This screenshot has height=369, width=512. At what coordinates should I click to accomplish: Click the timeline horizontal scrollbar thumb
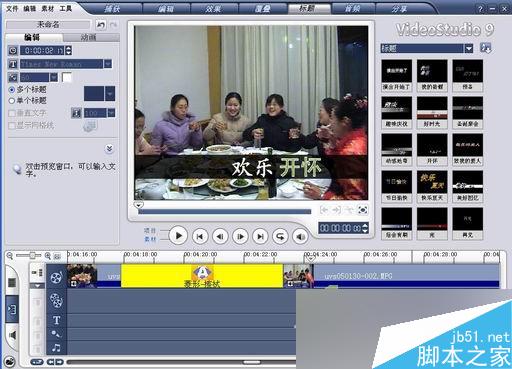click(252, 362)
